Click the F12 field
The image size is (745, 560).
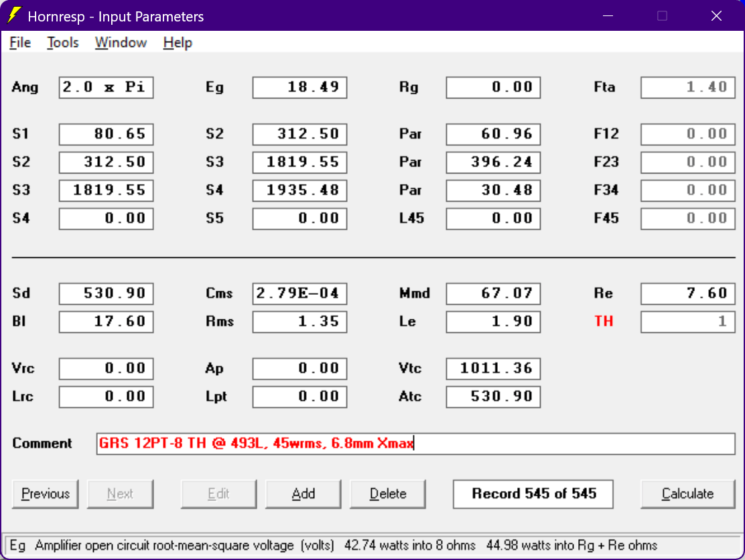pyautogui.click(x=687, y=135)
